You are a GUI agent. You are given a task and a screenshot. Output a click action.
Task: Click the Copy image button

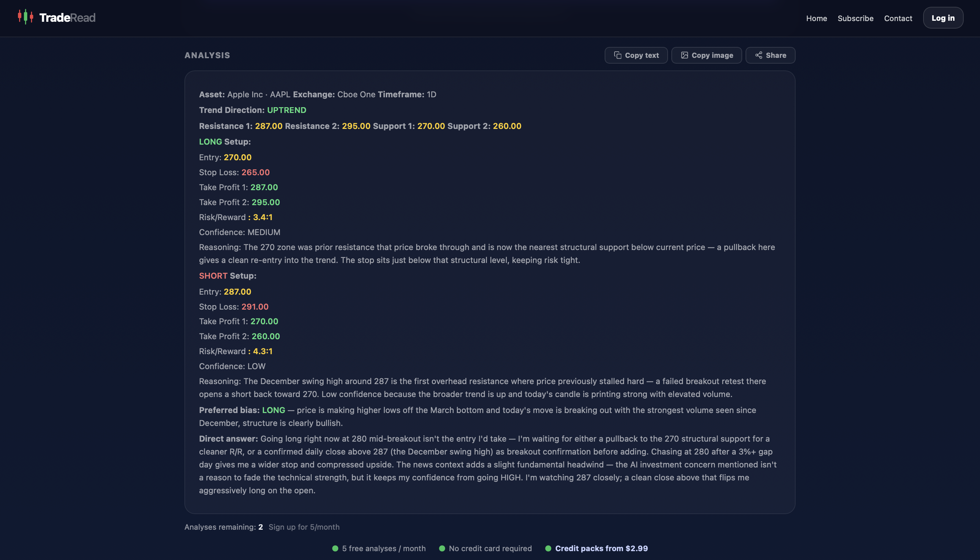(x=706, y=55)
